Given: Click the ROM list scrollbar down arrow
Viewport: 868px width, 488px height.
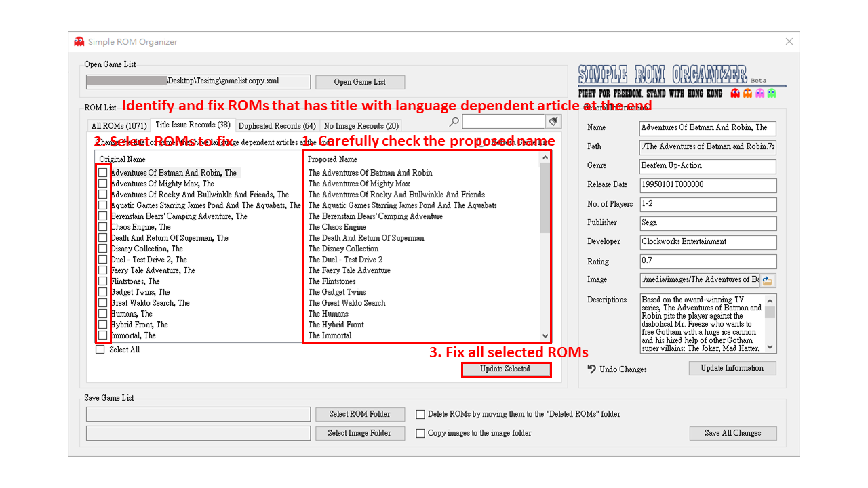Looking at the screenshot, I should pyautogui.click(x=545, y=335).
